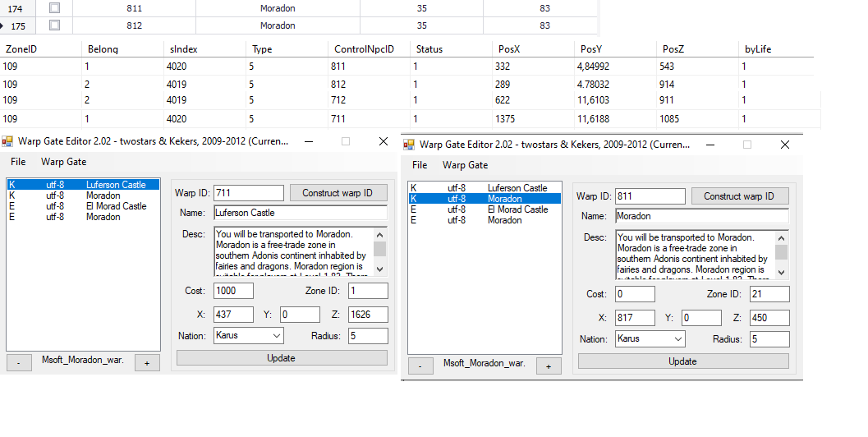
Task: Click the Radius field in the right window
Action: [769, 339]
